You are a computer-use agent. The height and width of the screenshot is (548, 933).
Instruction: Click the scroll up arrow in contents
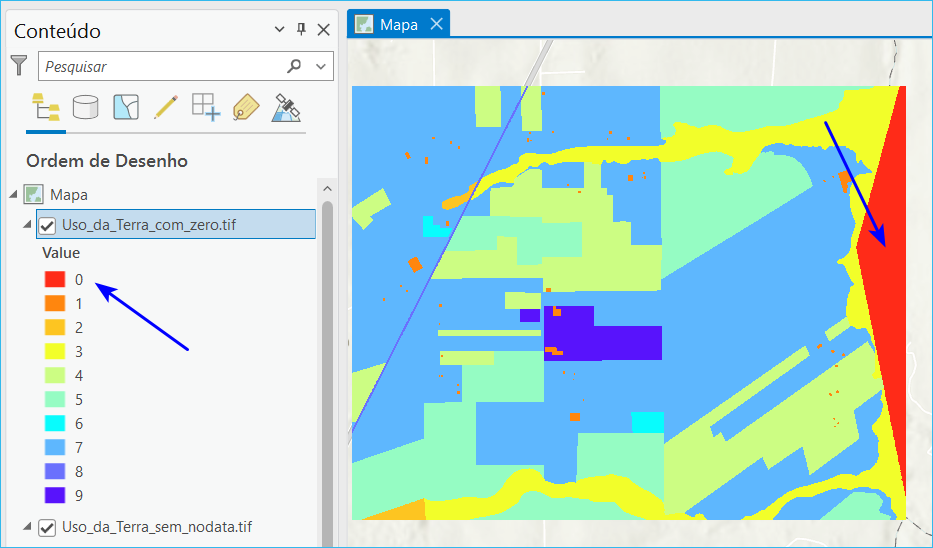[327, 189]
